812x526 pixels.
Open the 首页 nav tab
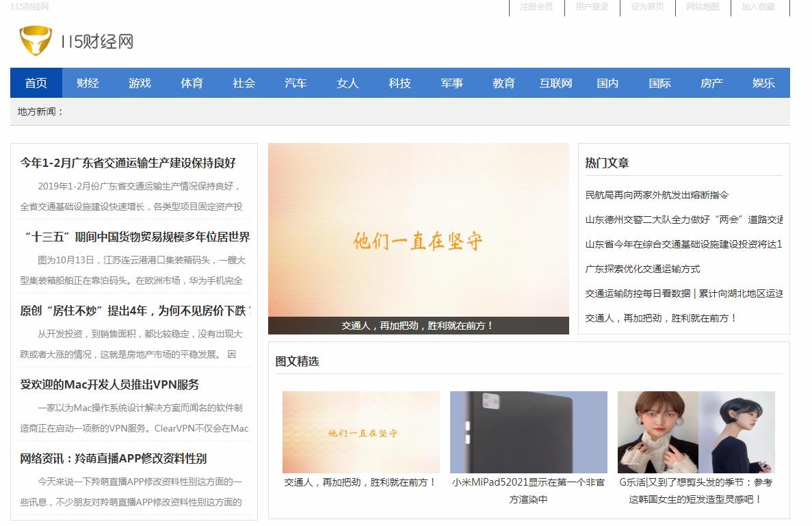pyautogui.click(x=36, y=83)
